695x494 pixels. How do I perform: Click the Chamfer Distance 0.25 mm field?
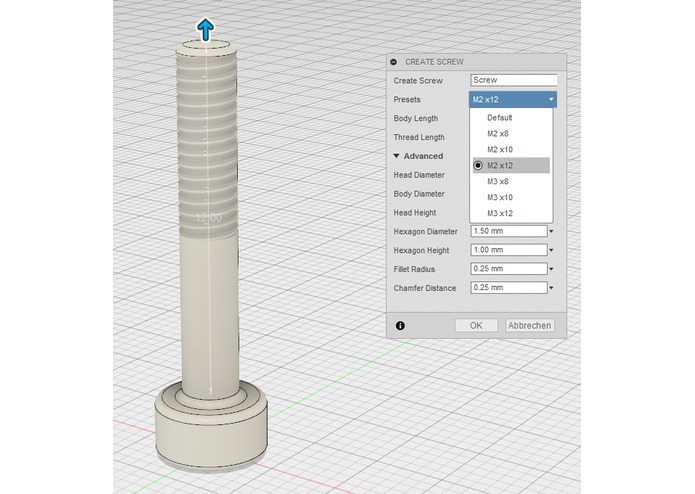point(509,288)
